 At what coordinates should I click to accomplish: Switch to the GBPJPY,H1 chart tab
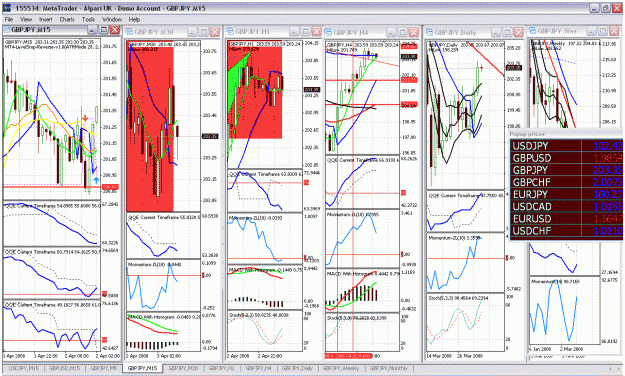click(222, 368)
